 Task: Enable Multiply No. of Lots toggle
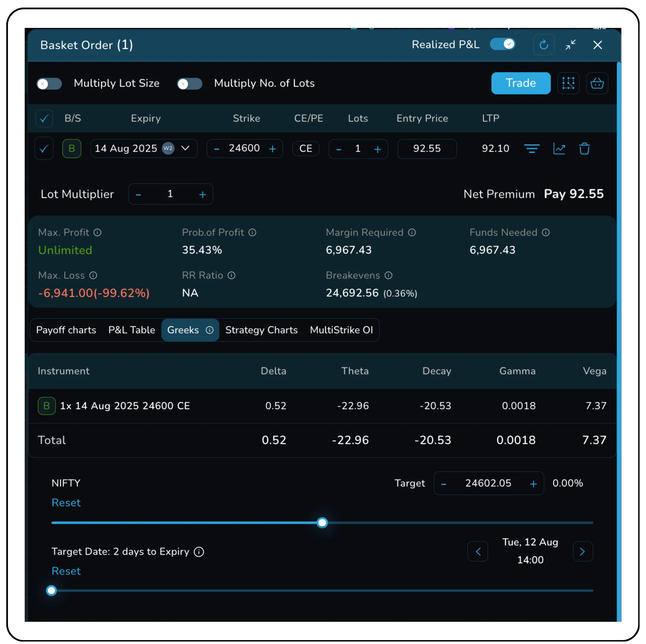tap(190, 83)
